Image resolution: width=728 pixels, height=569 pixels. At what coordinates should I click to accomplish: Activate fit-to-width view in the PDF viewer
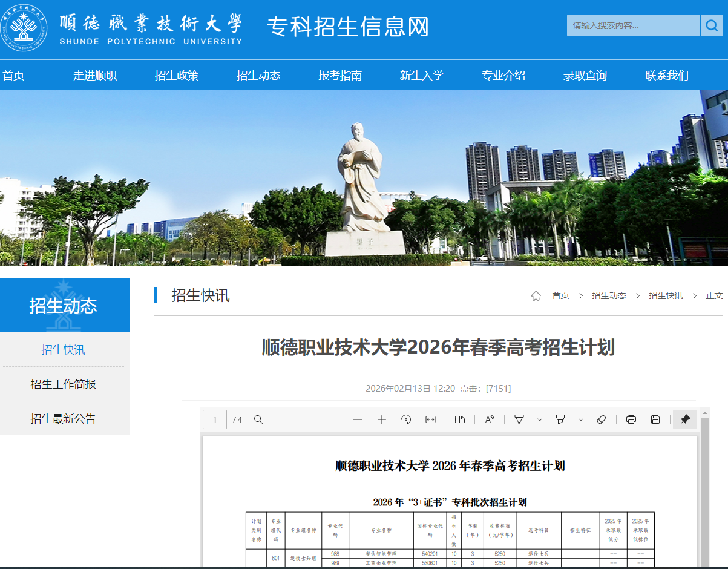(430, 419)
